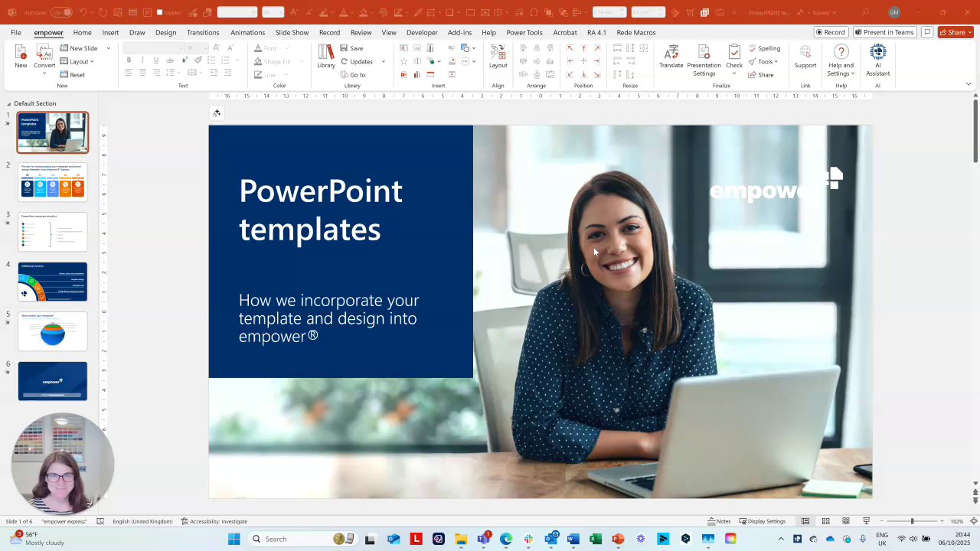Open the Slide Show tab
Image resolution: width=980 pixels, height=551 pixels.
click(292, 32)
